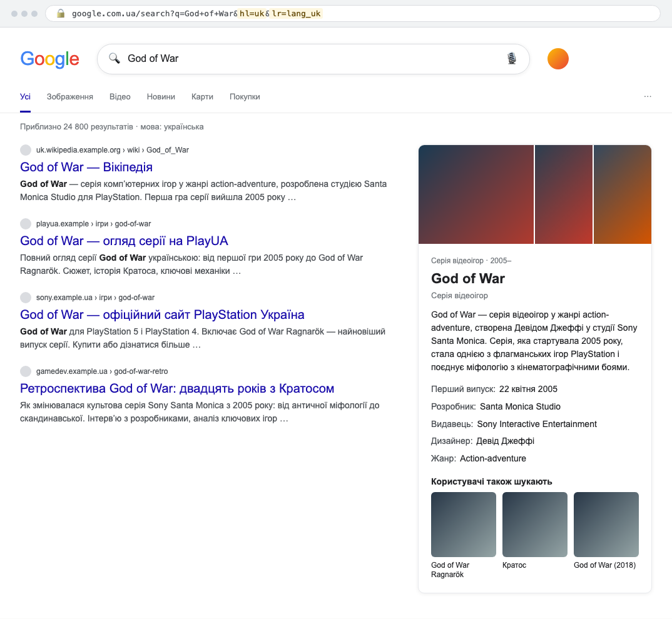Click the Серія відеоігор · 2005– label
The image size is (672, 619).
[471, 261]
